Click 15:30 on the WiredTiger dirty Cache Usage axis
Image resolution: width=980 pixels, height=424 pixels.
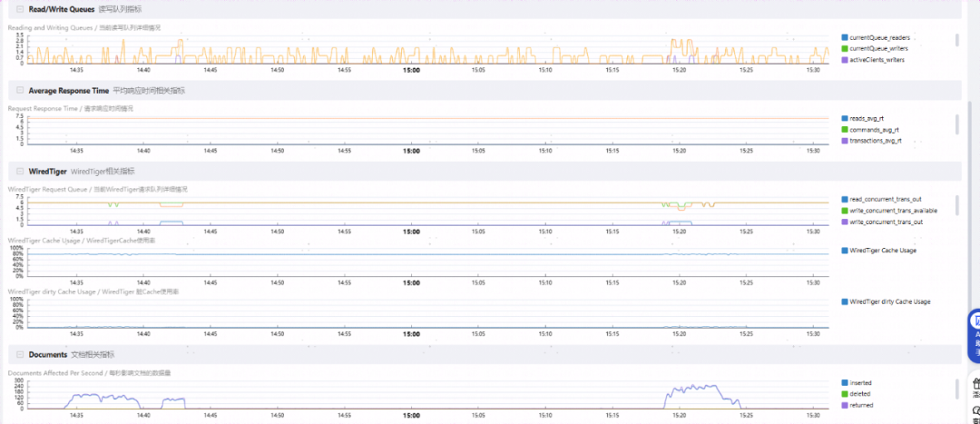click(x=812, y=334)
